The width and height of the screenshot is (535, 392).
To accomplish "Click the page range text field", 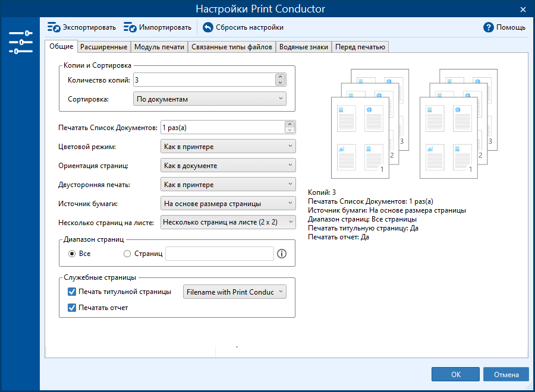I will pos(219,254).
